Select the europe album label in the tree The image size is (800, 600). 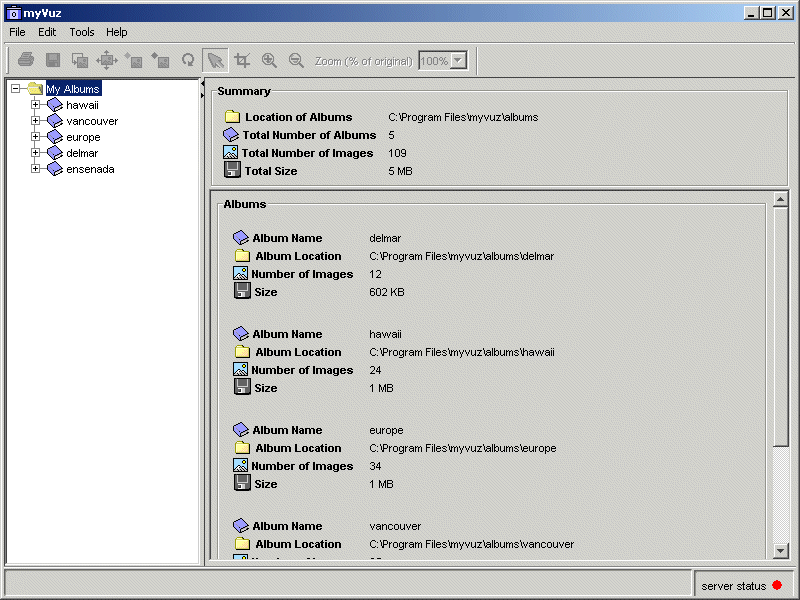(84, 137)
